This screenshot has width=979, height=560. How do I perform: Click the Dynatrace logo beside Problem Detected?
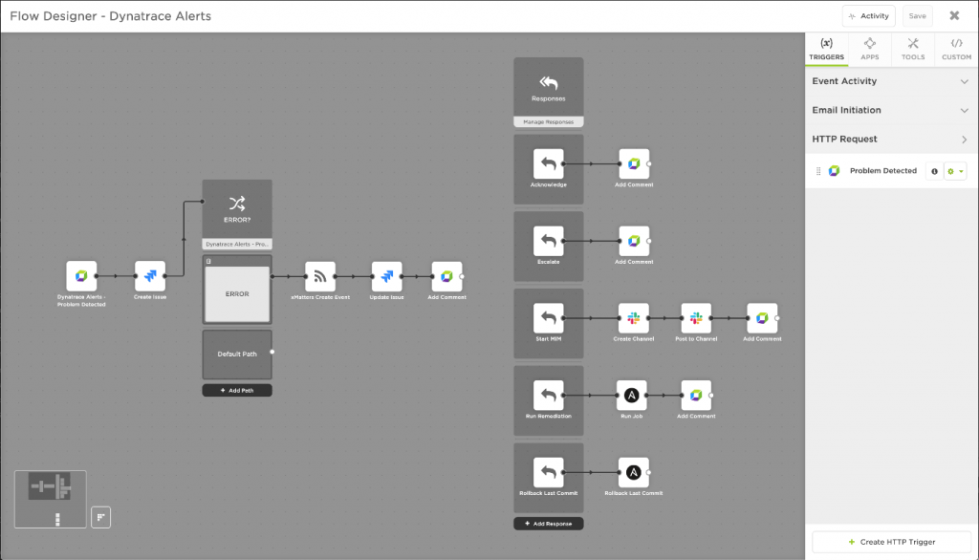[834, 171]
